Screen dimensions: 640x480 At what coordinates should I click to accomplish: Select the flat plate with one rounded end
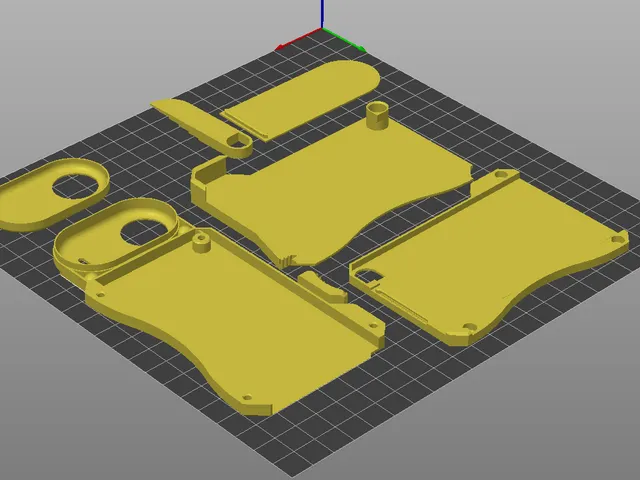pyautogui.click(x=302, y=99)
